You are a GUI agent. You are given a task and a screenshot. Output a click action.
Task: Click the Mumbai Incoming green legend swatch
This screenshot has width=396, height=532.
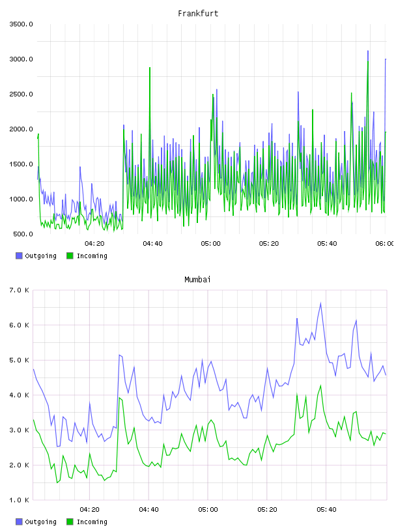click(70, 522)
